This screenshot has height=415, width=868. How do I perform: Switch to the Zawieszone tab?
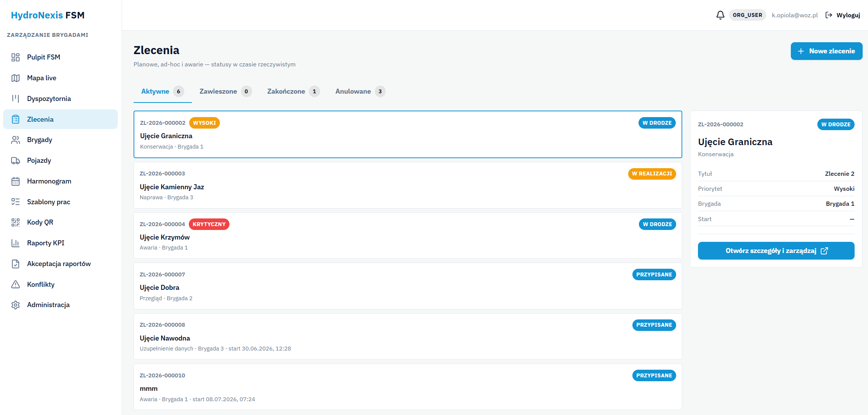click(x=226, y=91)
